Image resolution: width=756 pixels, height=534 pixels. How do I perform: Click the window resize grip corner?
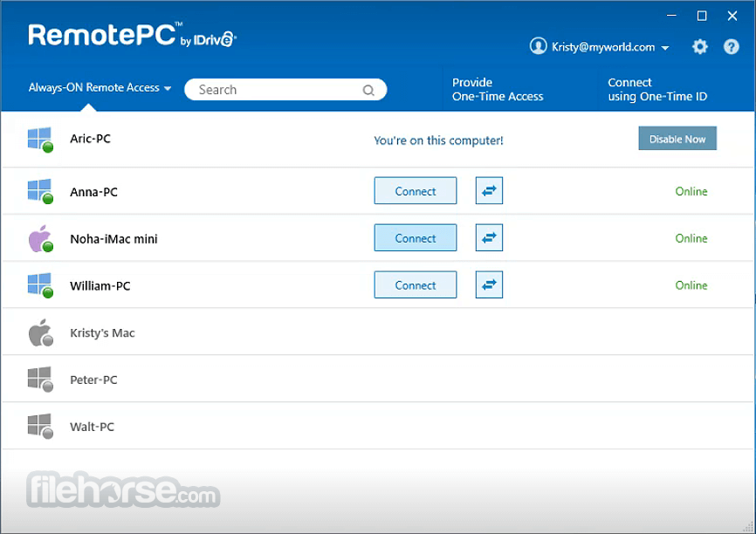point(747,527)
